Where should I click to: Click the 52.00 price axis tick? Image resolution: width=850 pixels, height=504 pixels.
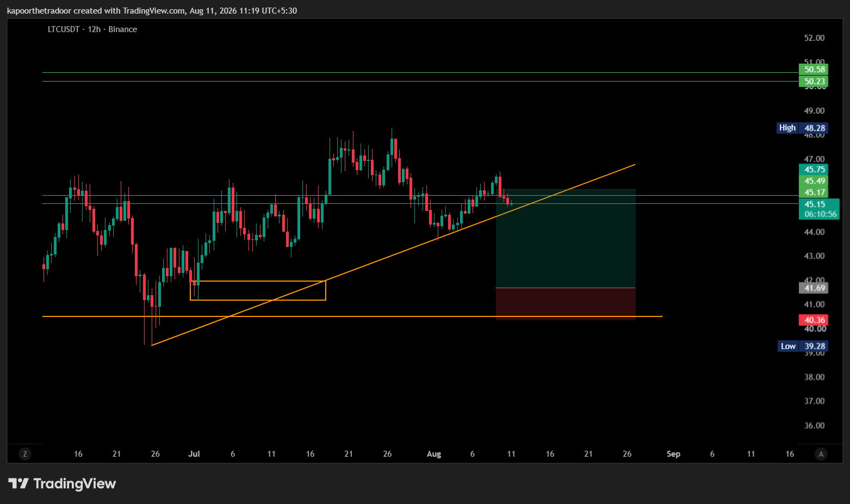coord(814,38)
